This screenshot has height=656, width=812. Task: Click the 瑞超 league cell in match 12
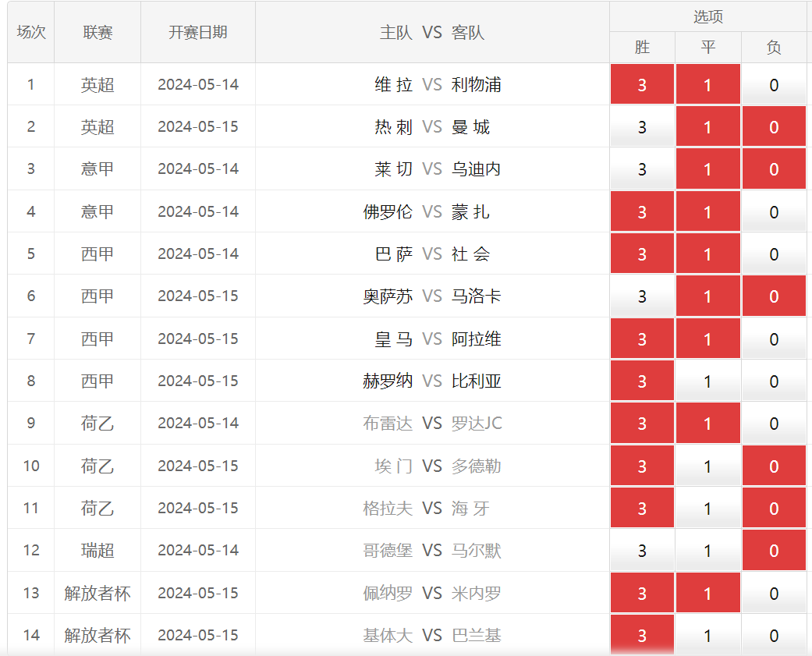[98, 550]
